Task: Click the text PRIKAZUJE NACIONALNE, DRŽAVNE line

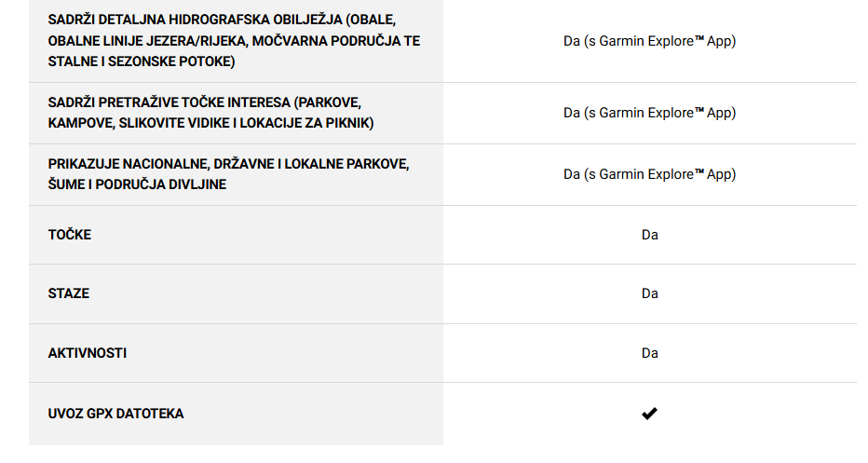Action: [x=228, y=164]
